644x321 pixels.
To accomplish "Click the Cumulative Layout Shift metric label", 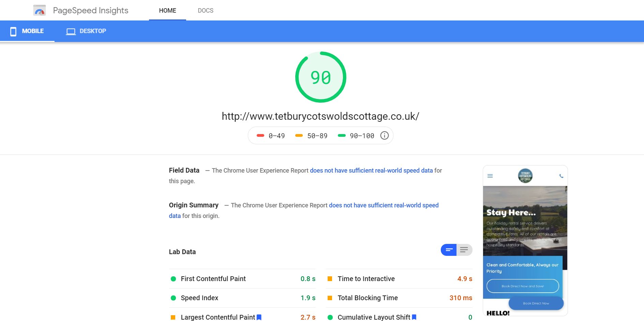I will pyautogui.click(x=374, y=317).
